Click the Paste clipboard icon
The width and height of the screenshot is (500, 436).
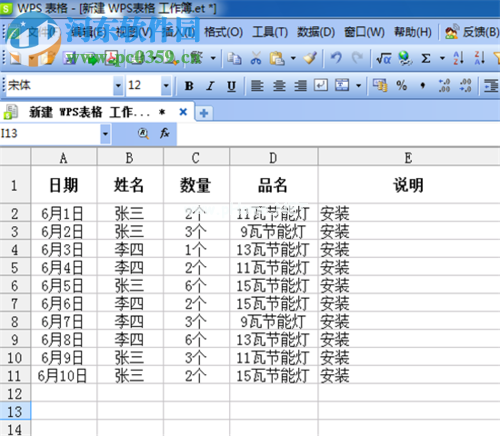pyautogui.click(x=277, y=58)
